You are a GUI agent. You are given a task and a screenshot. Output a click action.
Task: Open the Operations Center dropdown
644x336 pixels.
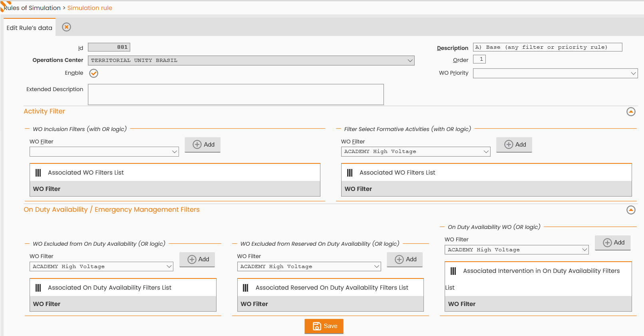coord(251,60)
